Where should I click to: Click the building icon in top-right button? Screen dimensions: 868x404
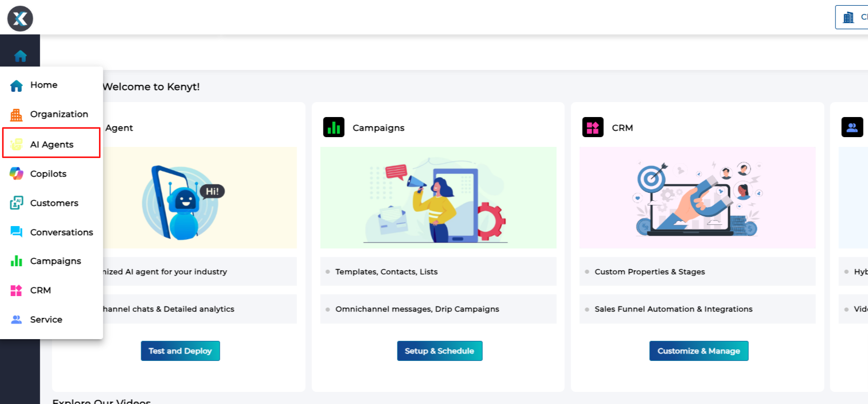[849, 17]
